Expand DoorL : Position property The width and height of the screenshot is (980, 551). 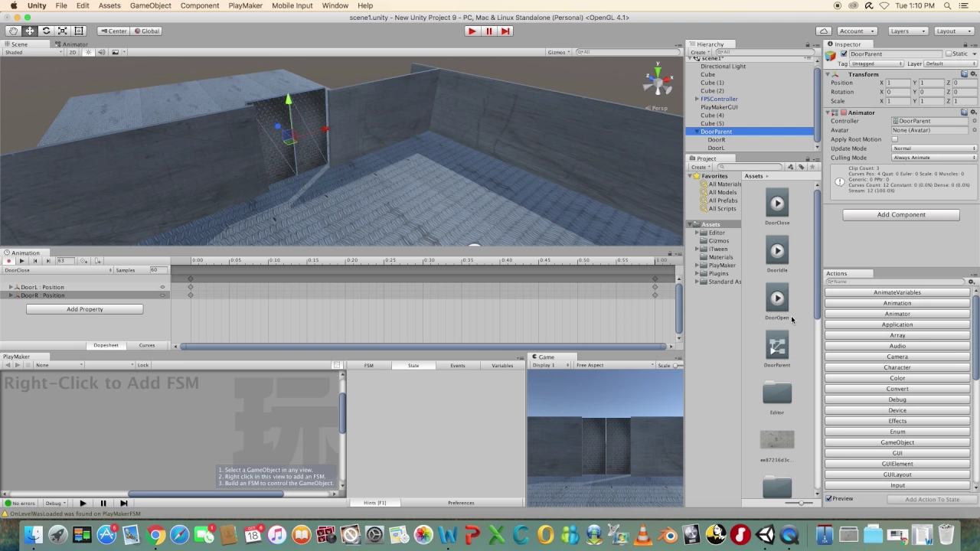[x=11, y=287]
